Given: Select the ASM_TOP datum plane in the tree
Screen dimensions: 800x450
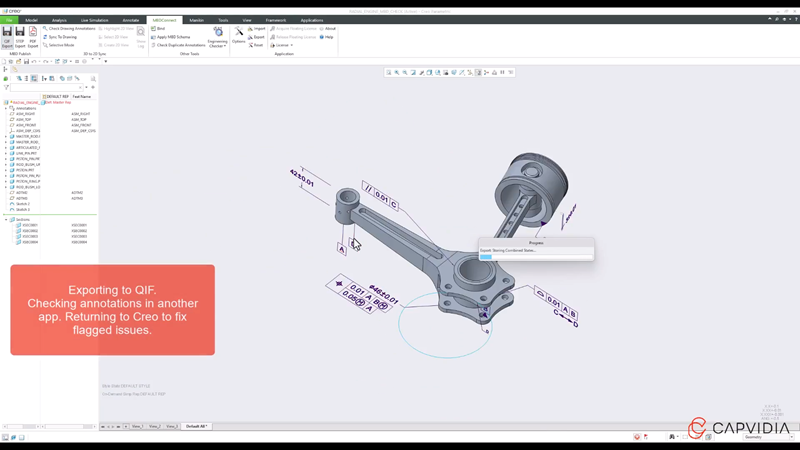Looking at the screenshot, I should 23,119.
